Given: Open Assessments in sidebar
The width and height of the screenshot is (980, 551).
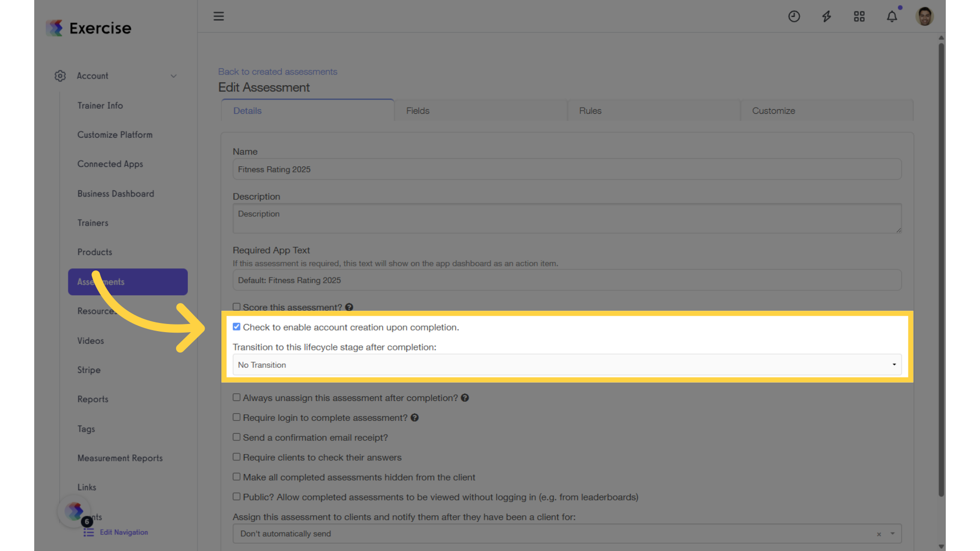Looking at the screenshot, I should coord(128,282).
